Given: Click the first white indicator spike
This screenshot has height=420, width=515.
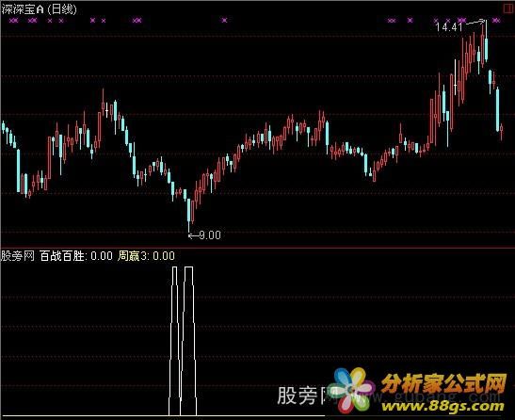Looking at the screenshot, I should pos(174,342).
